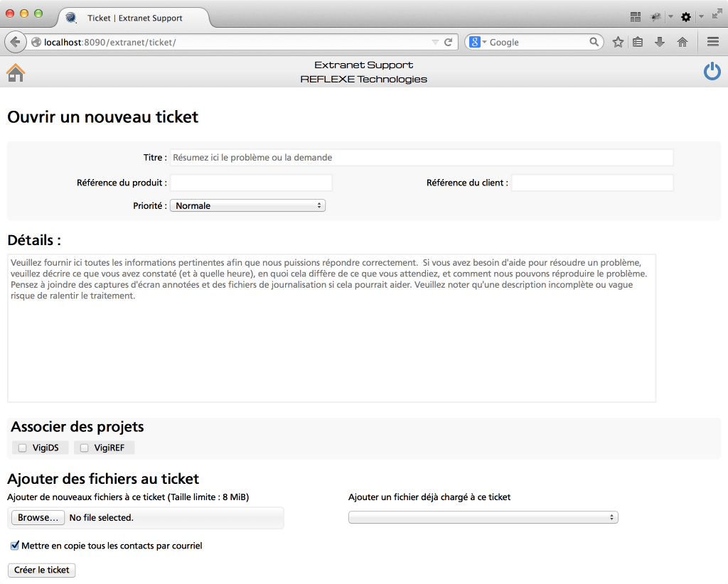Viewport: 728px width, 584px height.
Task: Click the bug extension icon in tab bar
Action: [x=655, y=17]
